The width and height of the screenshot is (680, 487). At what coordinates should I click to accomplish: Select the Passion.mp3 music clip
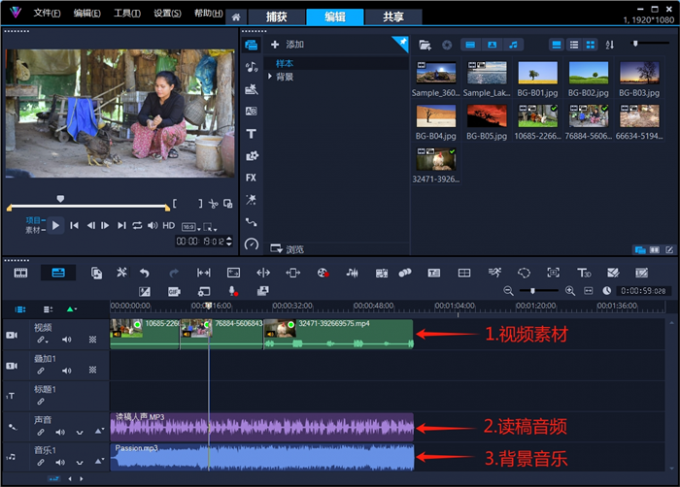[262, 457]
